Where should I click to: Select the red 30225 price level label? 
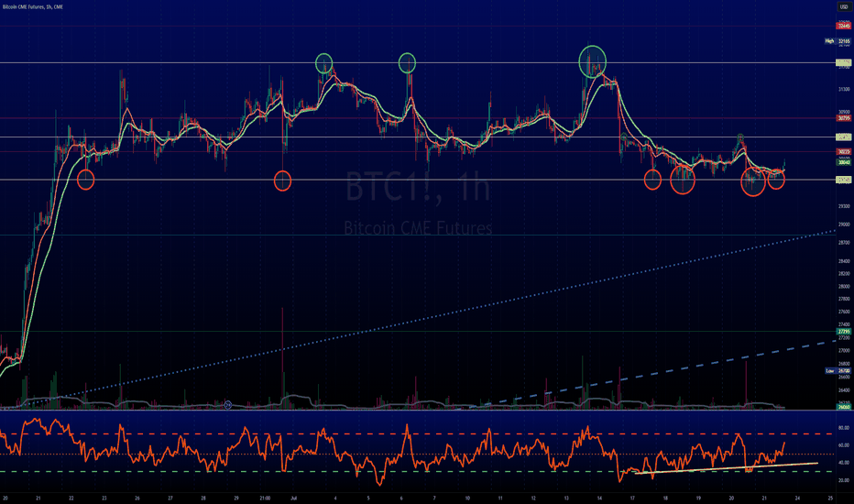pos(844,152)
